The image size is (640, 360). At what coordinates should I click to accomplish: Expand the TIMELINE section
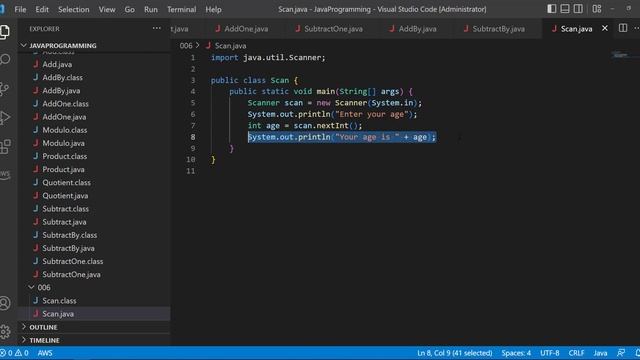click(94, 340)
